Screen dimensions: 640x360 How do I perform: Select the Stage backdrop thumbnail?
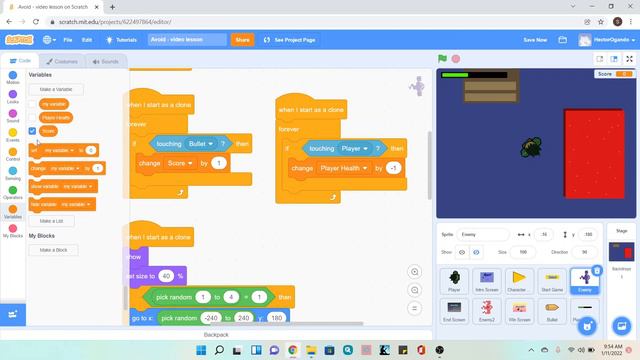pos(622,252)
